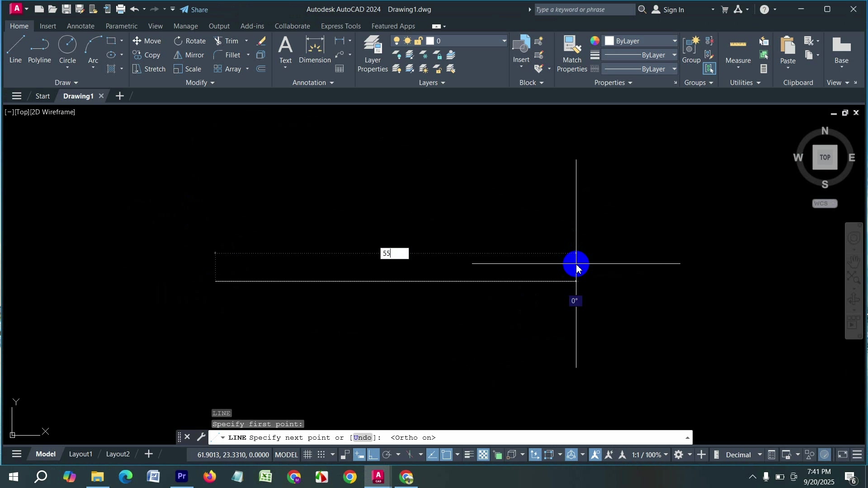Toggle object snap tracking

(433, 455)
